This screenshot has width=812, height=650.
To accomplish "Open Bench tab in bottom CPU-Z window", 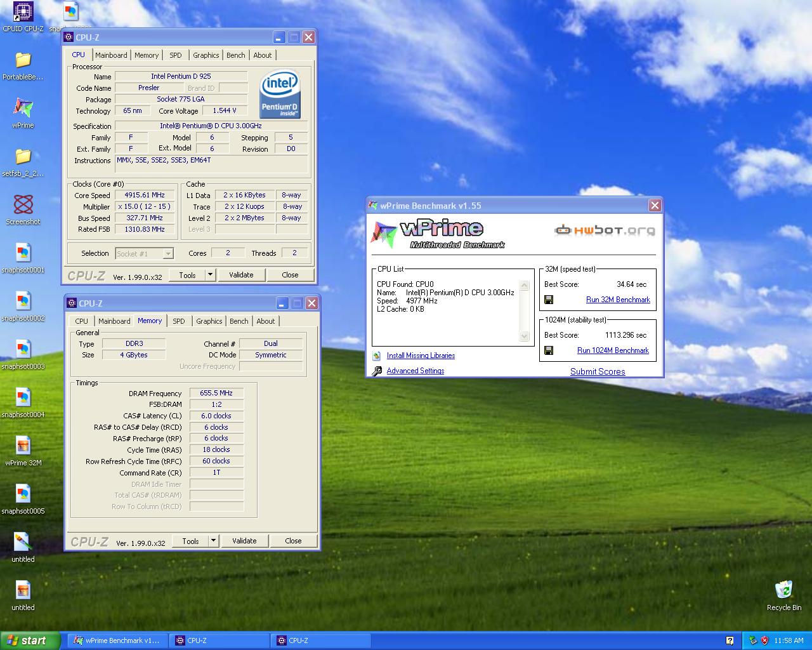I will (x=239, y=321).
